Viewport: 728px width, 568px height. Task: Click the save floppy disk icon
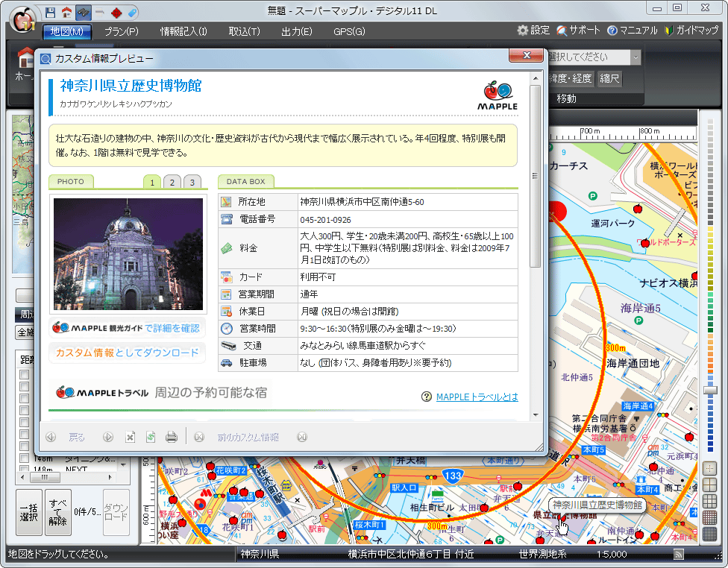(51, 13)
